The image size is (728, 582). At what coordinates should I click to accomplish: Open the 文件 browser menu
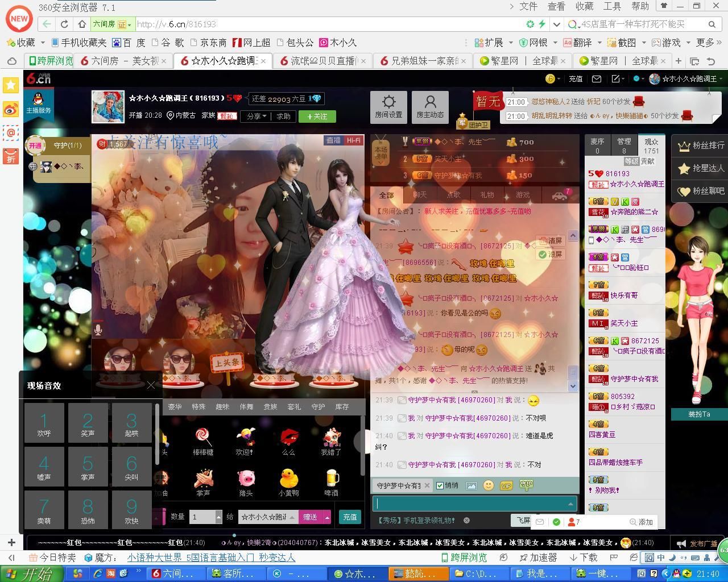[x=528, y=6]
